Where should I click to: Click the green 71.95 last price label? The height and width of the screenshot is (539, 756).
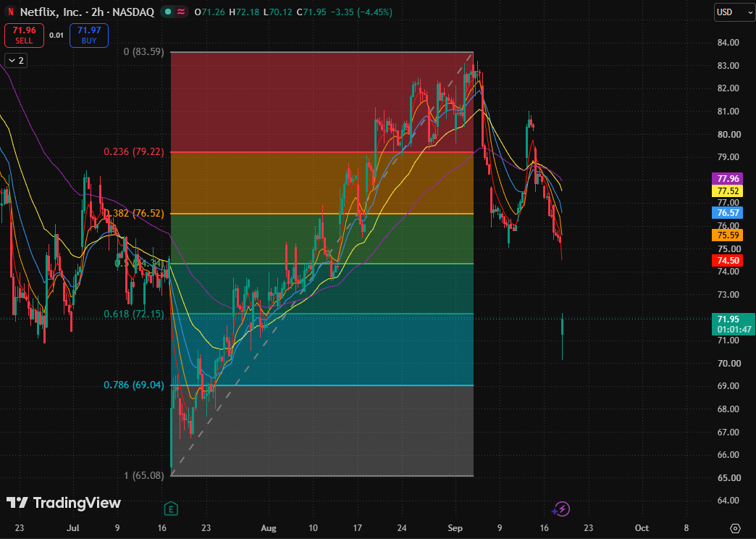[728, 319]
